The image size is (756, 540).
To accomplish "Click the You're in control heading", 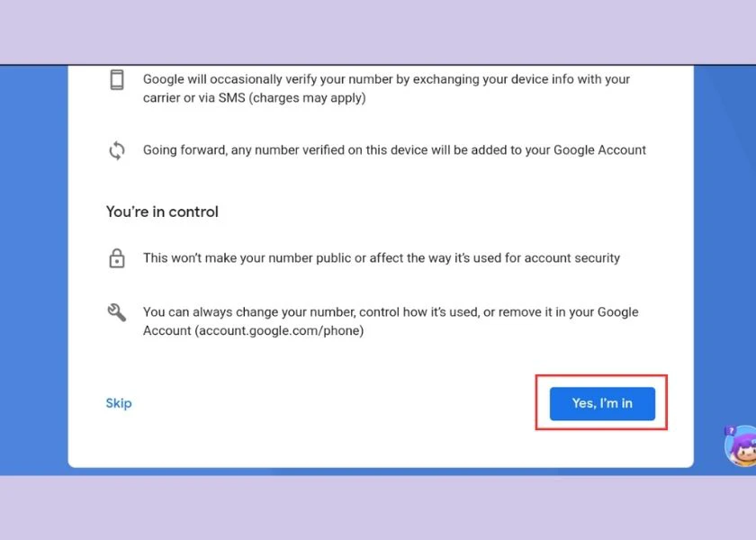I will 162,211.
